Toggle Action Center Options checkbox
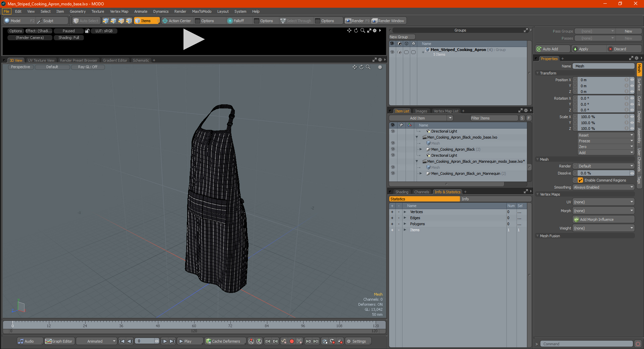This screenshot has width=644, height=349. pyautogui.click(x=198, y=21)
